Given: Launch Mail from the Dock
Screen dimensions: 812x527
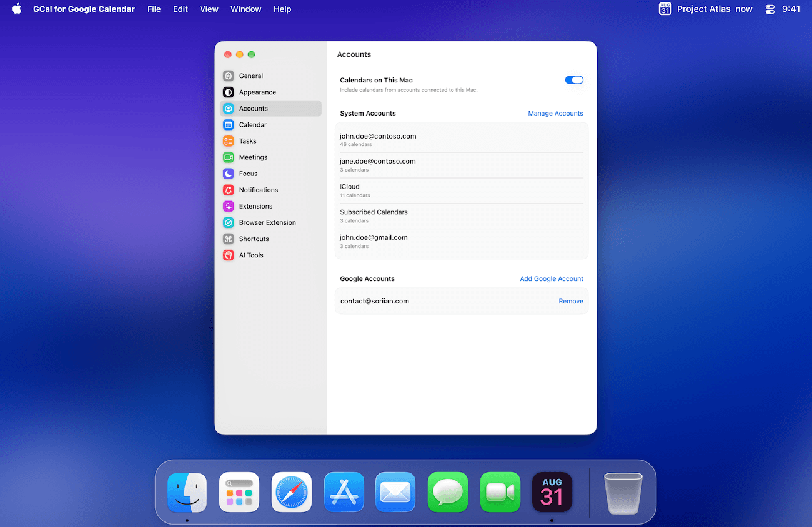Looking at the screenshot, I should 395,492.
